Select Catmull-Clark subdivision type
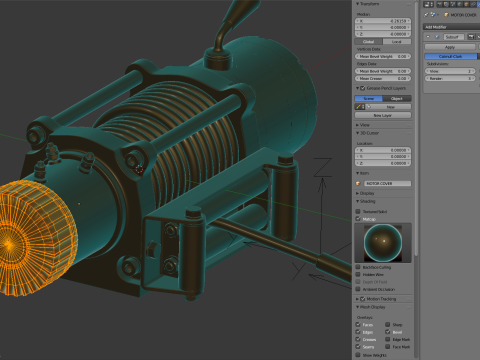Viewport: 480px width, 360px height. pyautogui.click(x=451, y=56)
